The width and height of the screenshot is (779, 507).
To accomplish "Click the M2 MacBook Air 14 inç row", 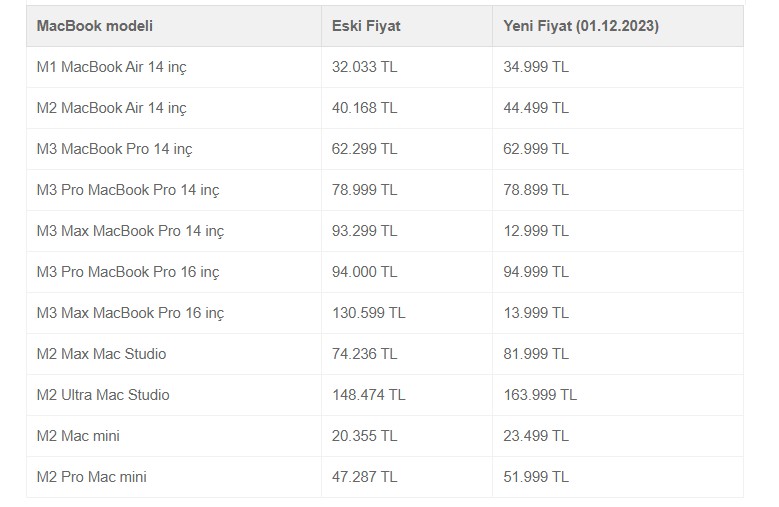I will click(385, 108).
